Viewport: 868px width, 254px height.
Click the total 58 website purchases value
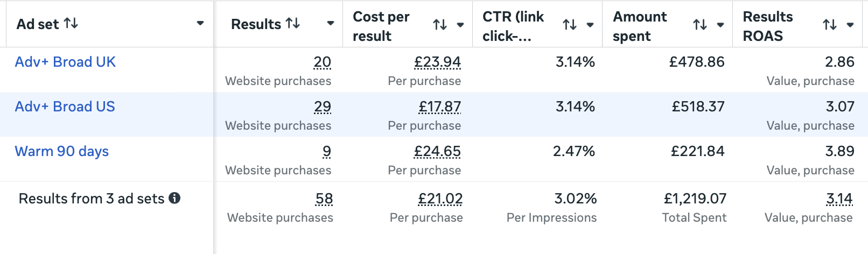tap(324, 199)
